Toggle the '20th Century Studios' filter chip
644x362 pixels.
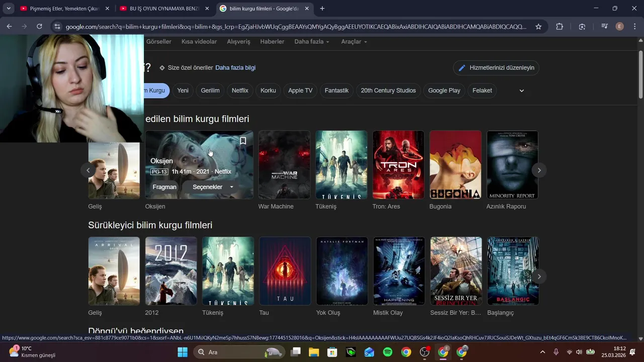(388, 90)
